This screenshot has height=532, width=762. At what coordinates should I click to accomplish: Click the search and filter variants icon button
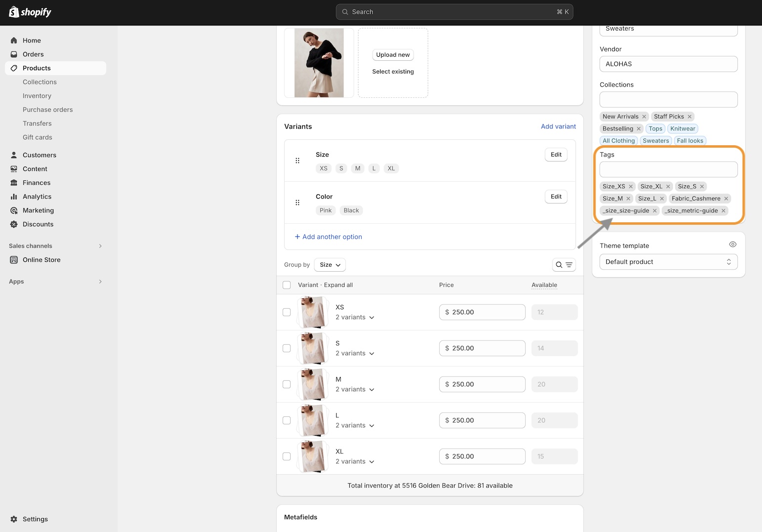pyautogui.click(x=563, y=265)
